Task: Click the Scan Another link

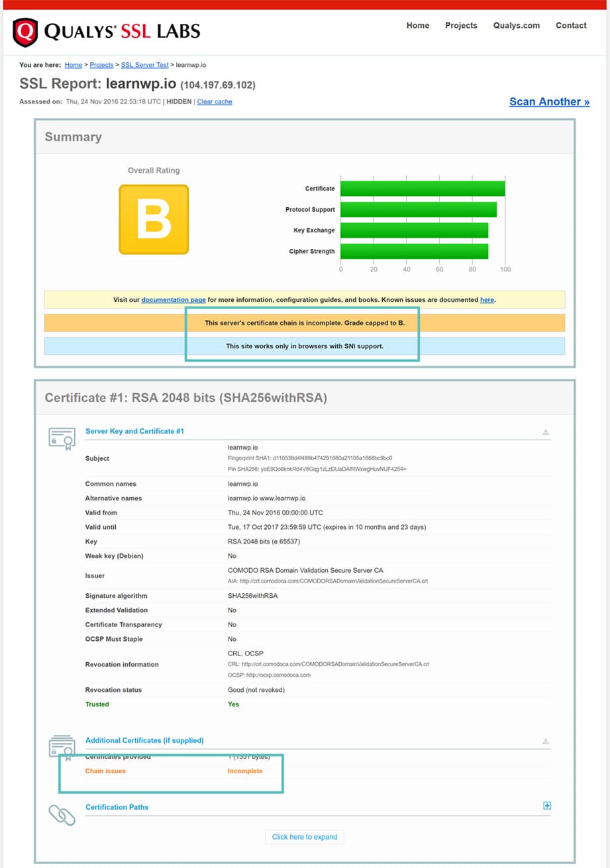Action: click(548, 101)
